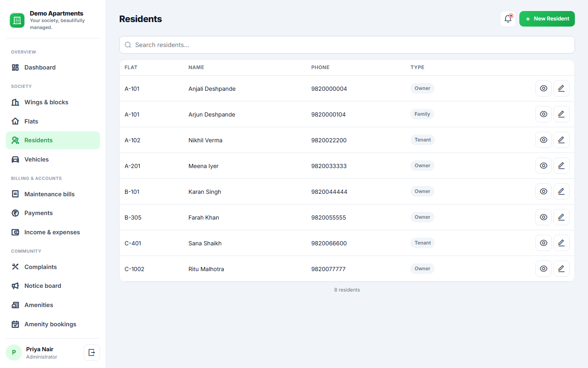Image resolution: width=588 pixels, height=368 pixels.
Task: Click Sana Shaikh's Tenant badge
Action: pyautogui.click(x=423, y=243)
